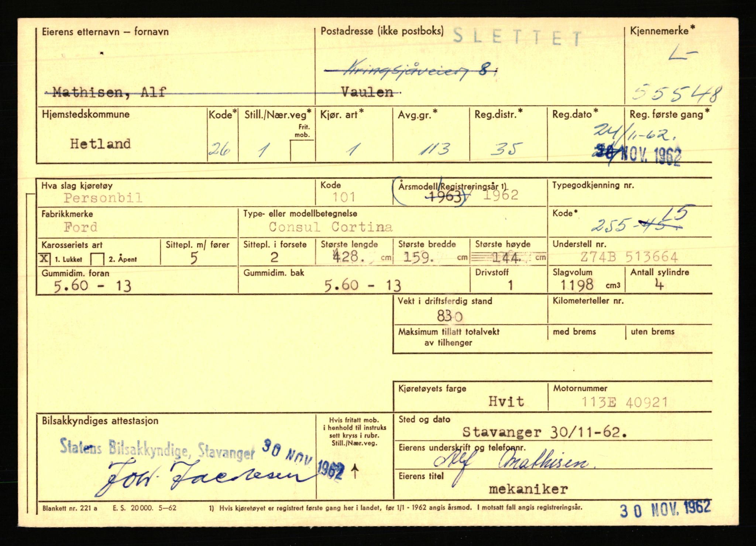Click the 'Bilsakkyndiges attestasjon' heading
The image size is (756, 546).
(100, 421)
